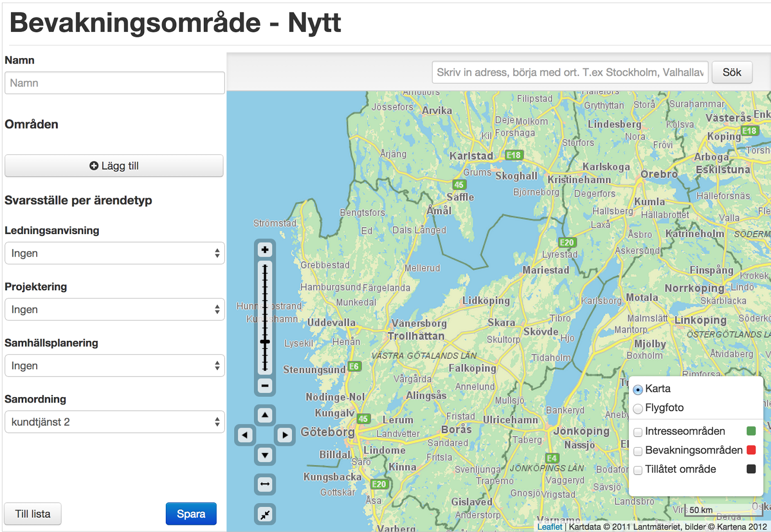Pan the map up with arrow button

265,415
